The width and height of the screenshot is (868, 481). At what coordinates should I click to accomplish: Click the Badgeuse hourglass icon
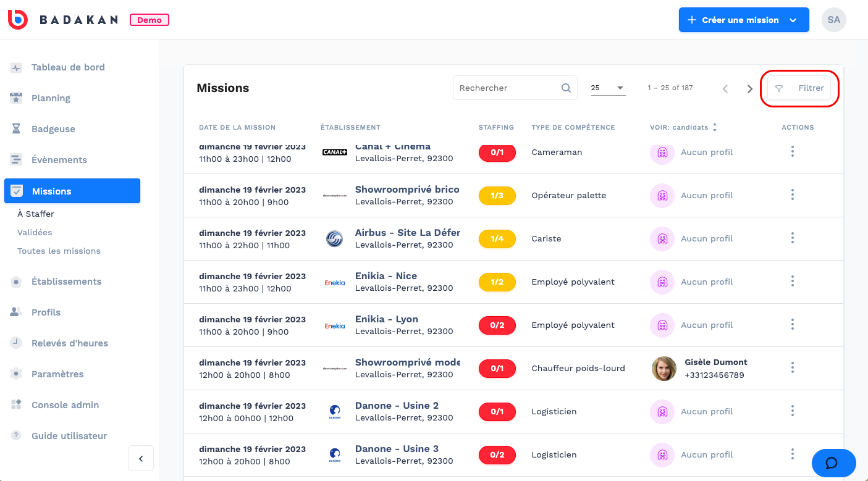click(x=17, y=129)
